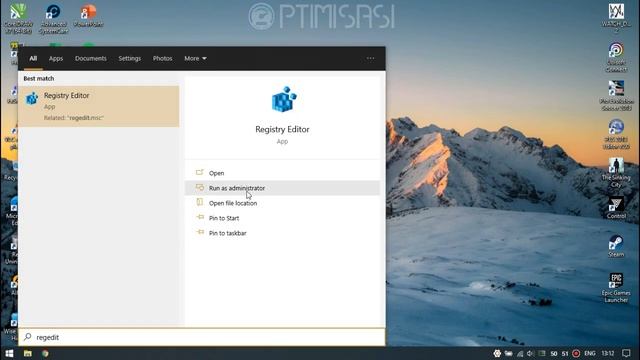640x360 pixels.
Task: Open WATCH_DOGS 2 desktop icon
Action: click(616, 18)
